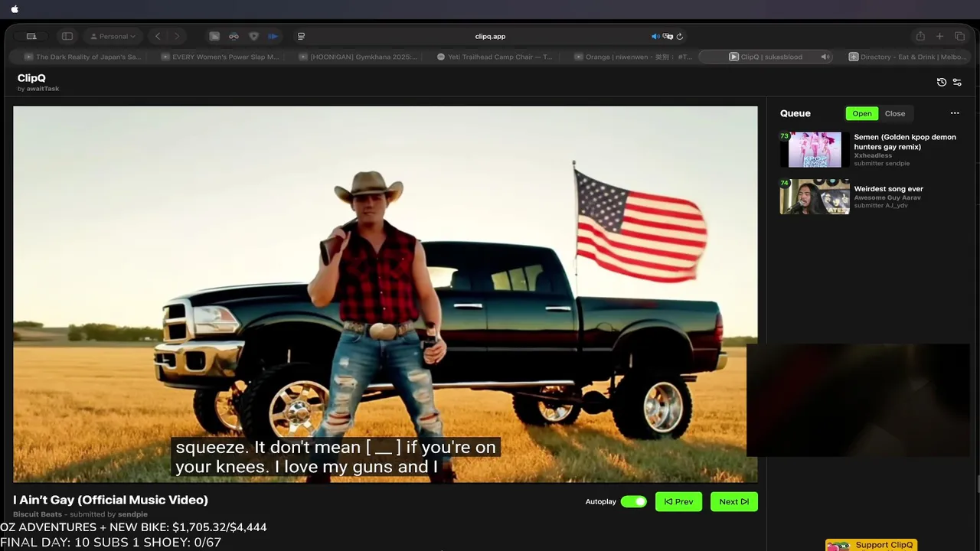Click the submitter AJ_ydv label
Viewport: 980px width, 551px height.
[x=881, y=206]
